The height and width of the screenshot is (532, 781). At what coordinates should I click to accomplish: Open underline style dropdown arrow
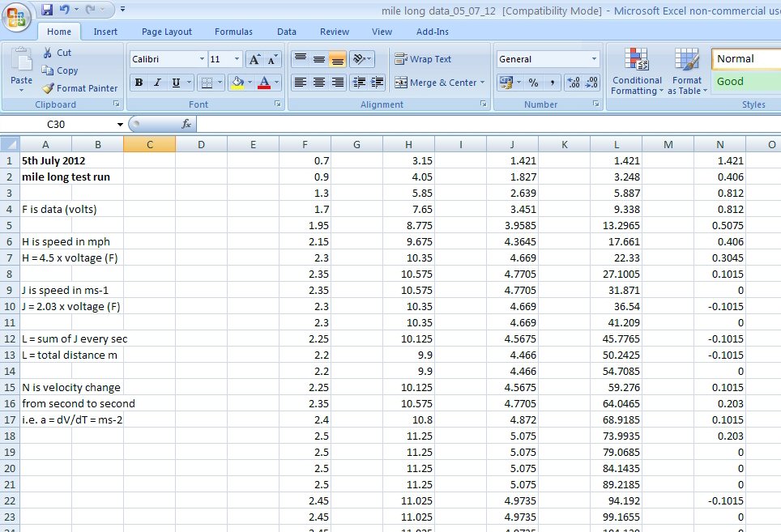[189, 83]
